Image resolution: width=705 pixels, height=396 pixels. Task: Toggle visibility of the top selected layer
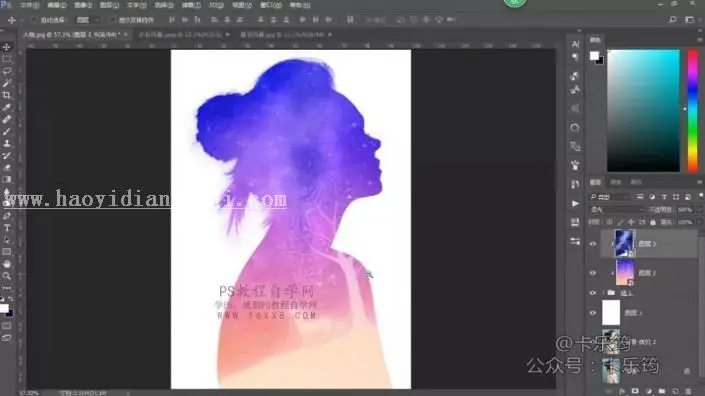pos(593,244)
